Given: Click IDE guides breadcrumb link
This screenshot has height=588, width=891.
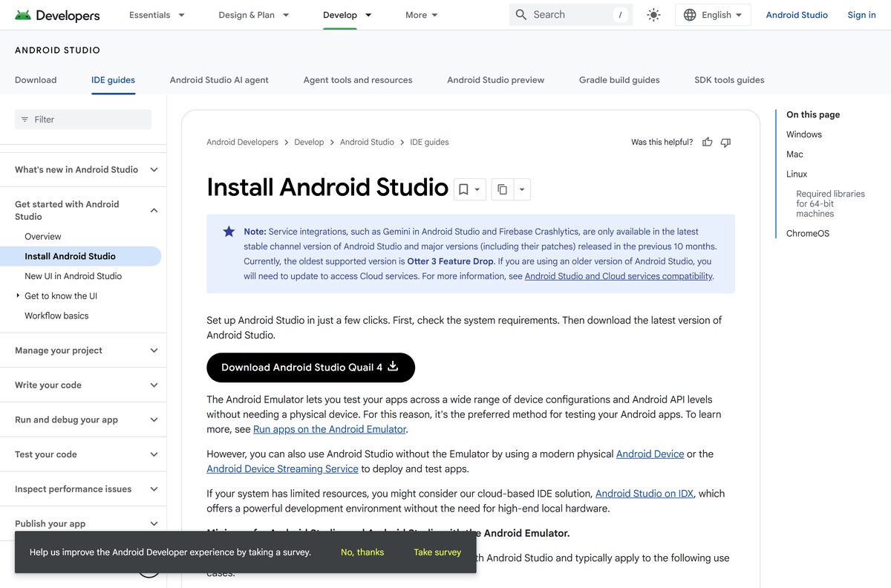Looking at the screenshot, I should click(x=429, y=142).
